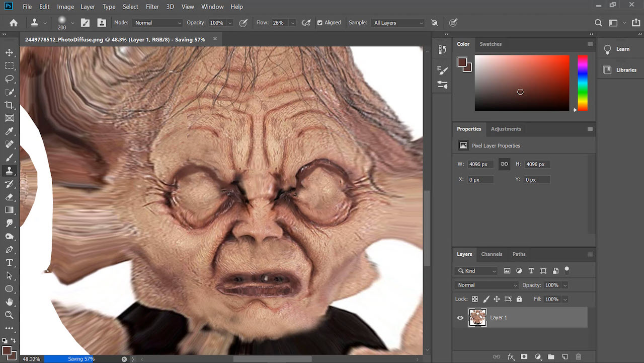Select the Lasso tool
644x363 pixels.
(9, 79)
